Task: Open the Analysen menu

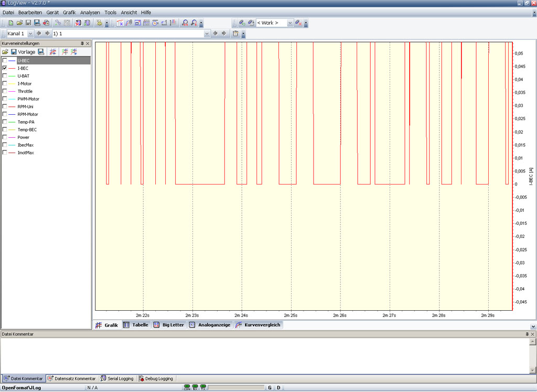Action: [90, 13]
